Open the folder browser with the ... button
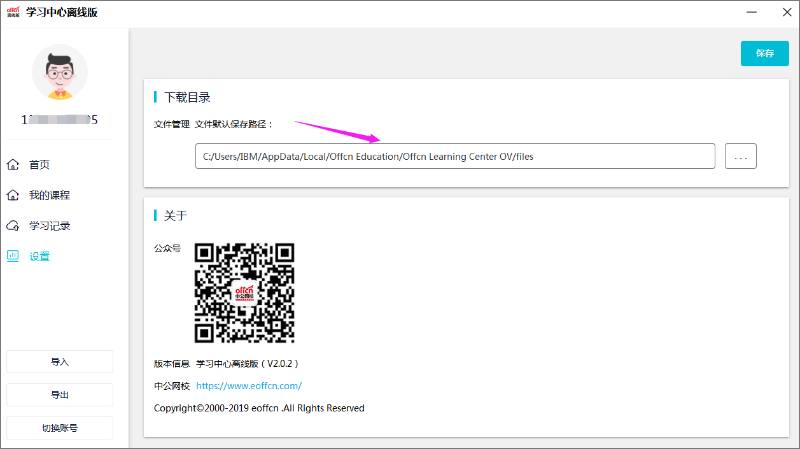 740,156
